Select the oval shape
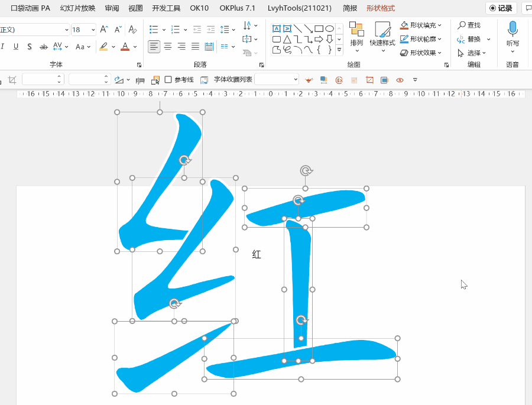Image resolution: width=532 pixels, height=405 pixels. (329, 28)
